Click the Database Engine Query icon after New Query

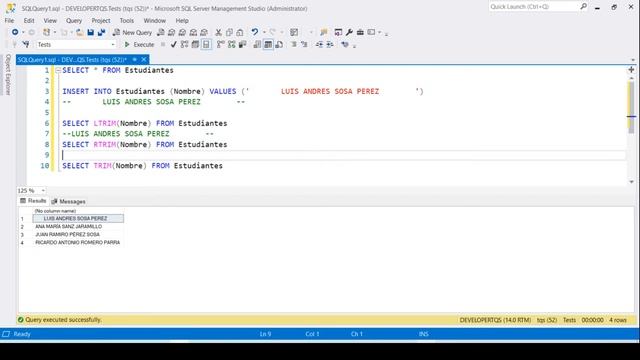(161, 32)
